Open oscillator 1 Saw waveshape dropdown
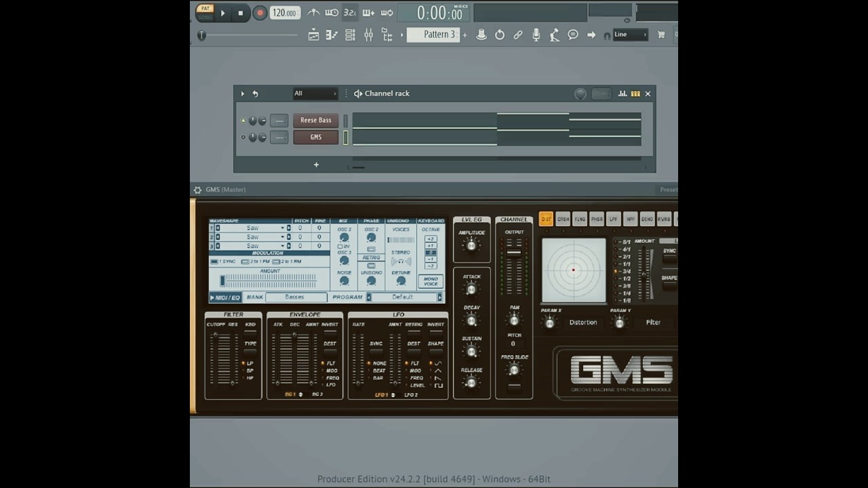This screenshot has height=488, width=868. [x=252, y=228]
